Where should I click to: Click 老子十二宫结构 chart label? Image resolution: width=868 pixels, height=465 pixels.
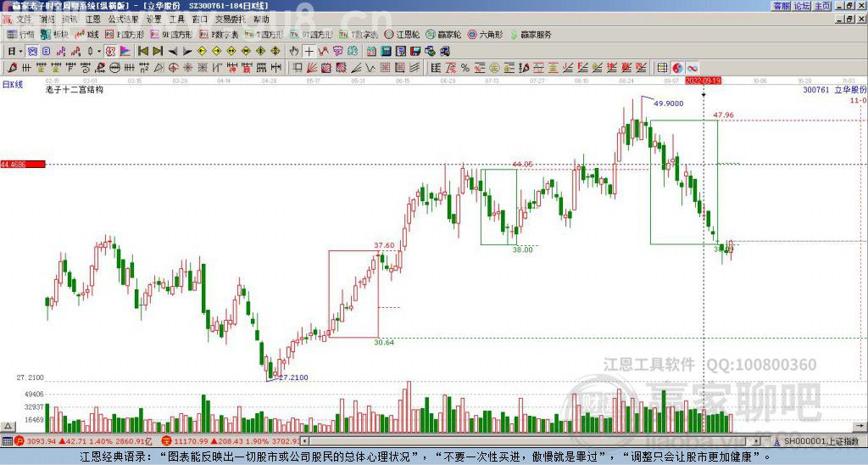75,89
